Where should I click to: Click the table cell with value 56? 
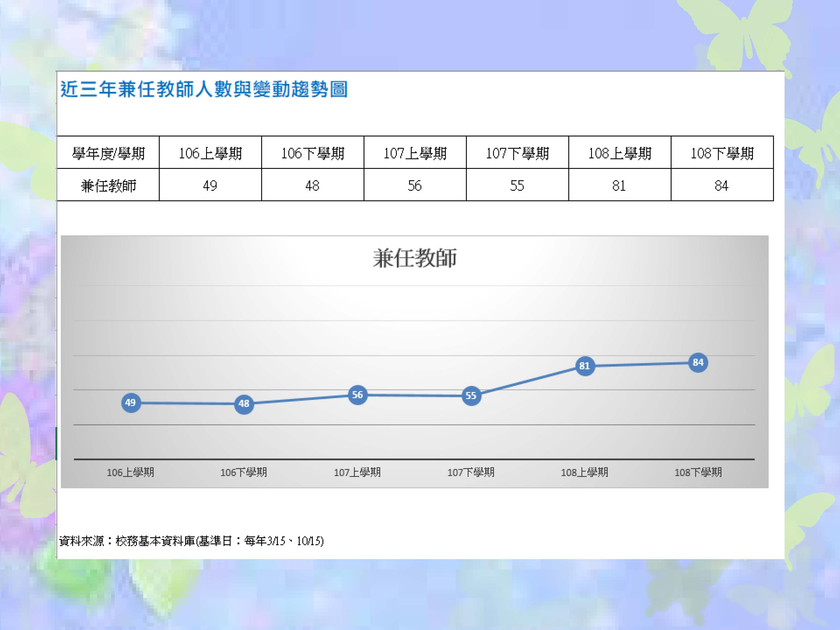click(415, 185)
